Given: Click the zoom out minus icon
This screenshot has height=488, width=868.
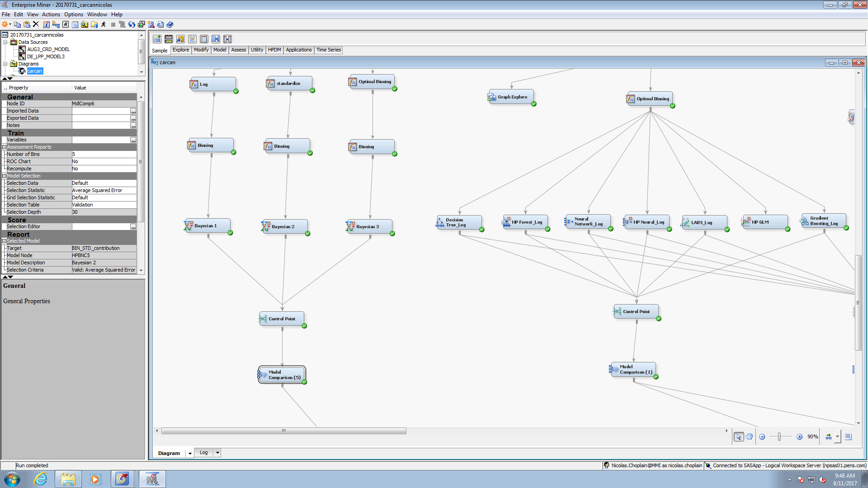Looking at the screenshot, I should point(762,436).
